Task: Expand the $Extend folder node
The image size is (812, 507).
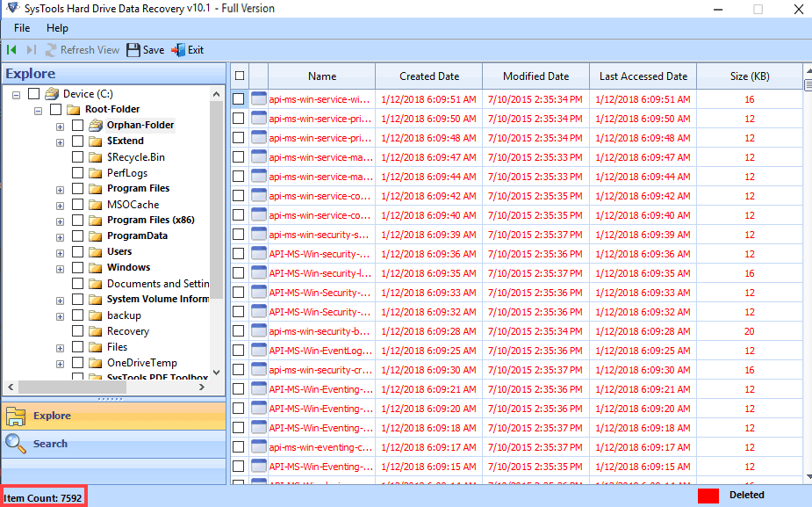Action: coord(60,142)
